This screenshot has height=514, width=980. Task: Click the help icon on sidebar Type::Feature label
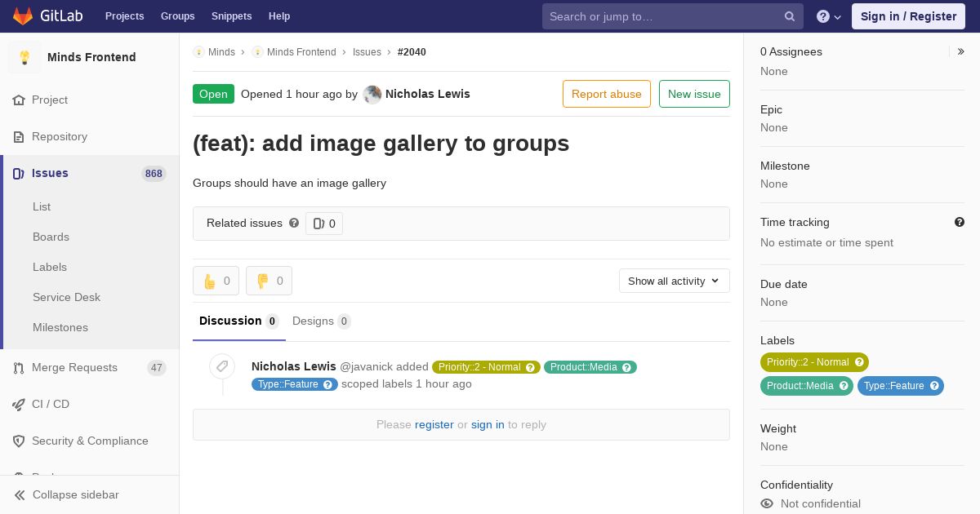coord(934,386)
